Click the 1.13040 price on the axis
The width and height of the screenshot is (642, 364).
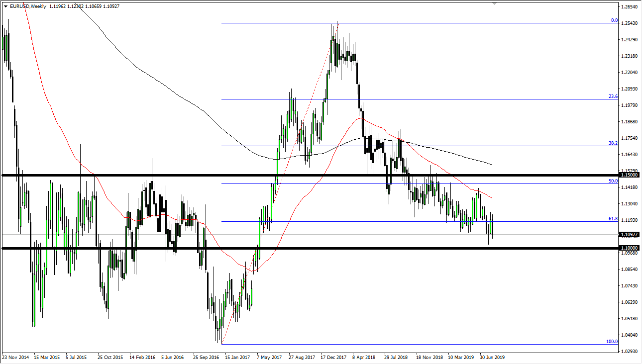click(x=629, y=204)
